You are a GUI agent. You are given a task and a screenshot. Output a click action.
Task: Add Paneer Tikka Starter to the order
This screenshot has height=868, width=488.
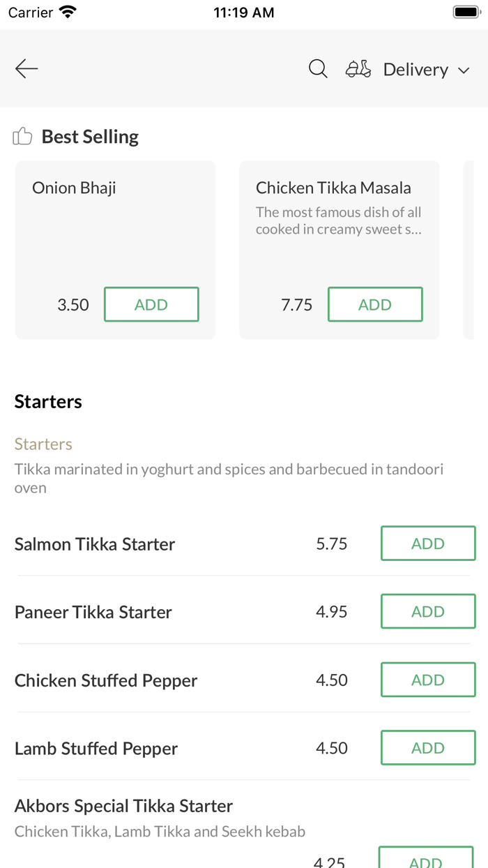[x=428, y=611]
